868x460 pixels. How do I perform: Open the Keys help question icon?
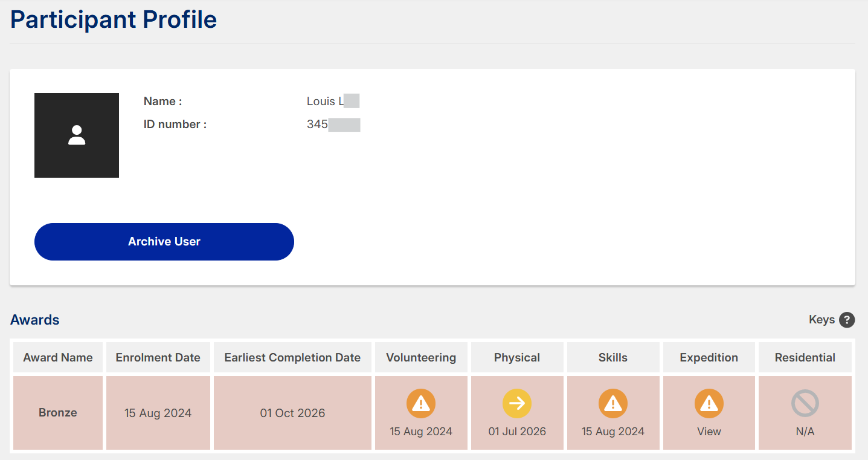tap(847, 320)
